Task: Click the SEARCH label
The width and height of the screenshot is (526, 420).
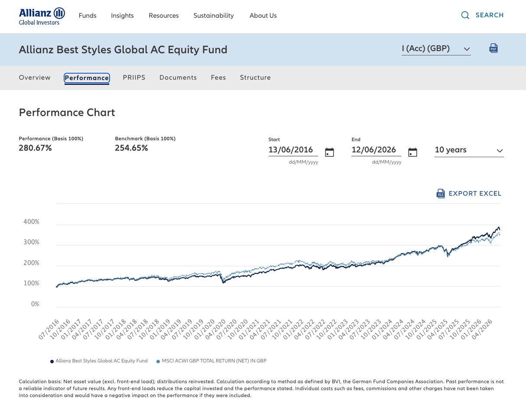Action: [x=490, y=15]
